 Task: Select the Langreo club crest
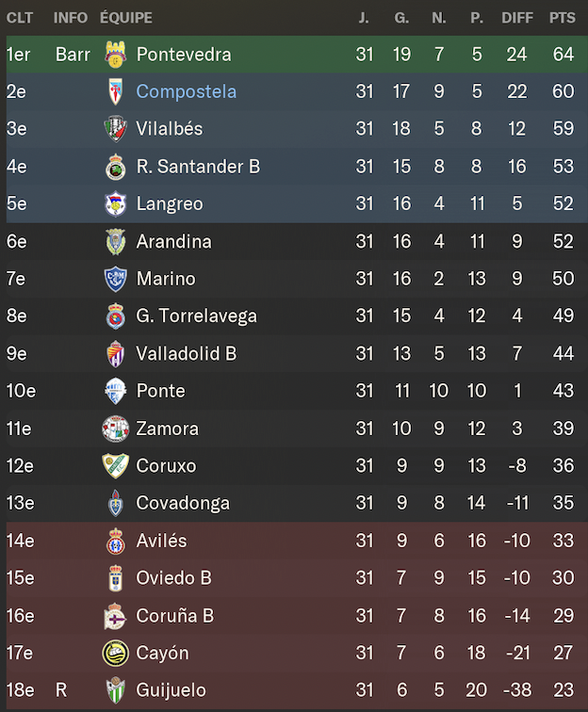(115, 203)
